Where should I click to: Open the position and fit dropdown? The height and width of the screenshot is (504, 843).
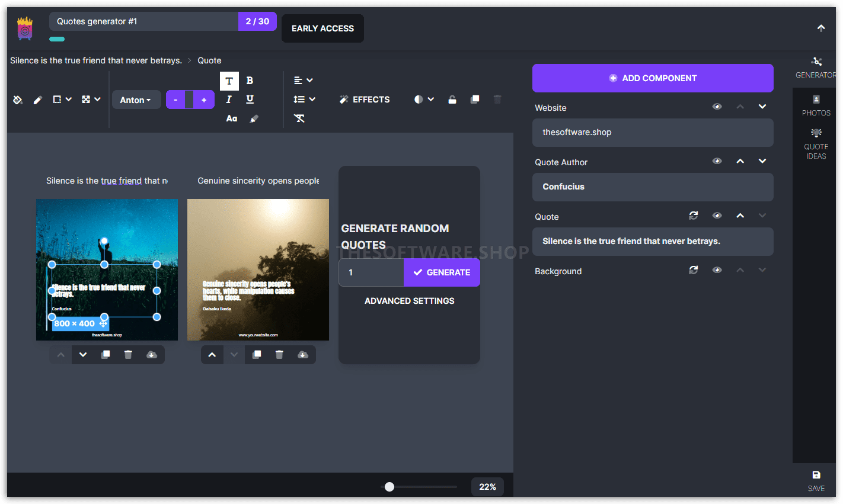coord(91,99)
